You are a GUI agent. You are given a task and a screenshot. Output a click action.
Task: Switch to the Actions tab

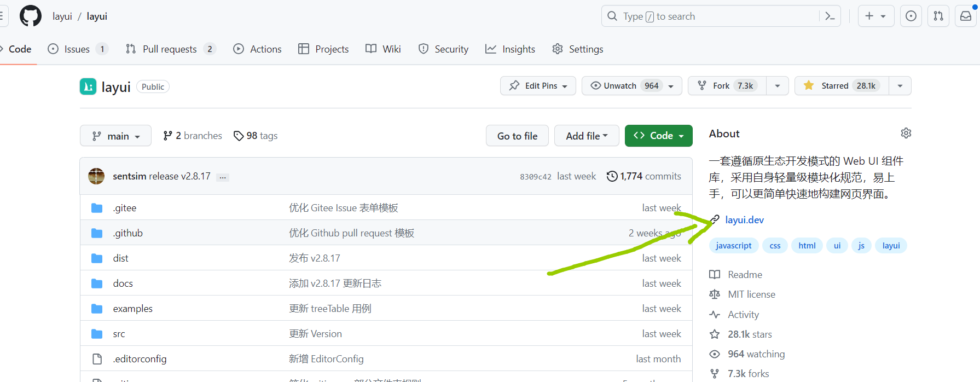257,49
